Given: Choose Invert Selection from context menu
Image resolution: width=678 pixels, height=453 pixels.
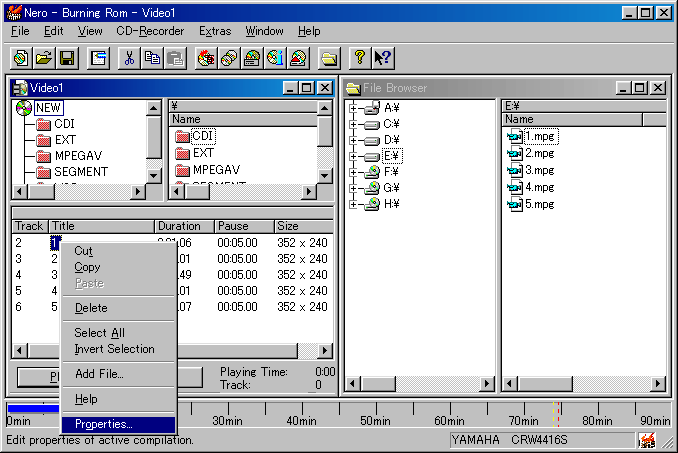Looking at the screenshot, I should click(118, 349).
